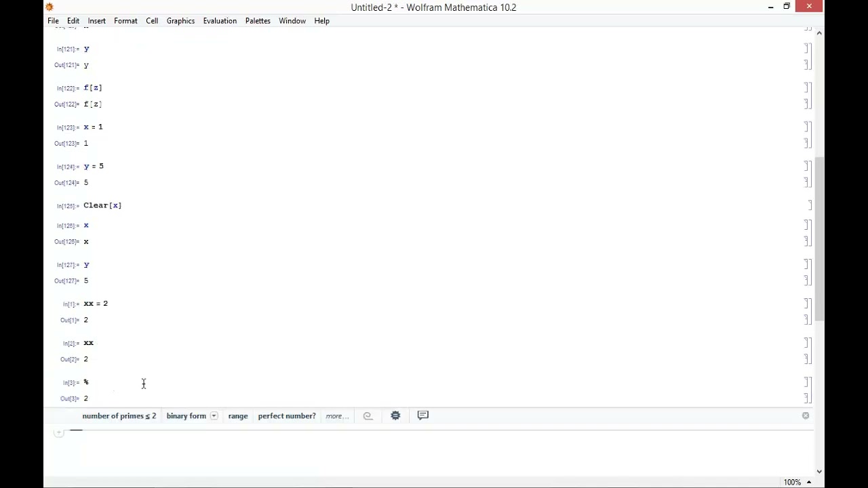
Task: Click the output 'f[z]' of Out[122]
Action: (x=93, y=104)
